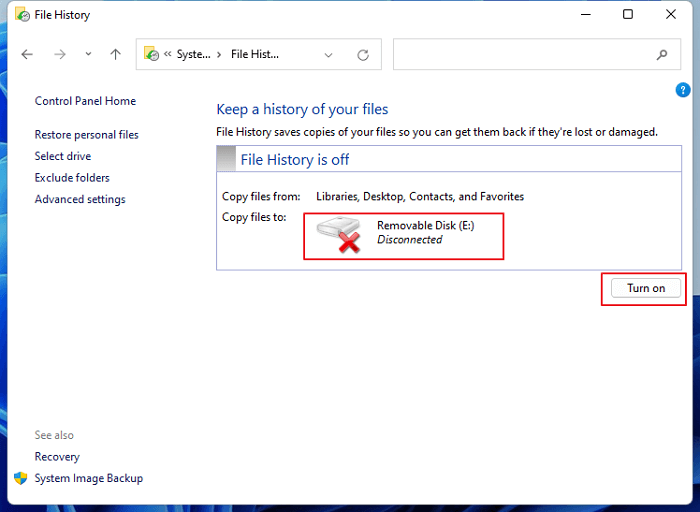Choose Select drive in sidebar
The width and height of the screenshot is (700, 512).
[x=62, y=156]
